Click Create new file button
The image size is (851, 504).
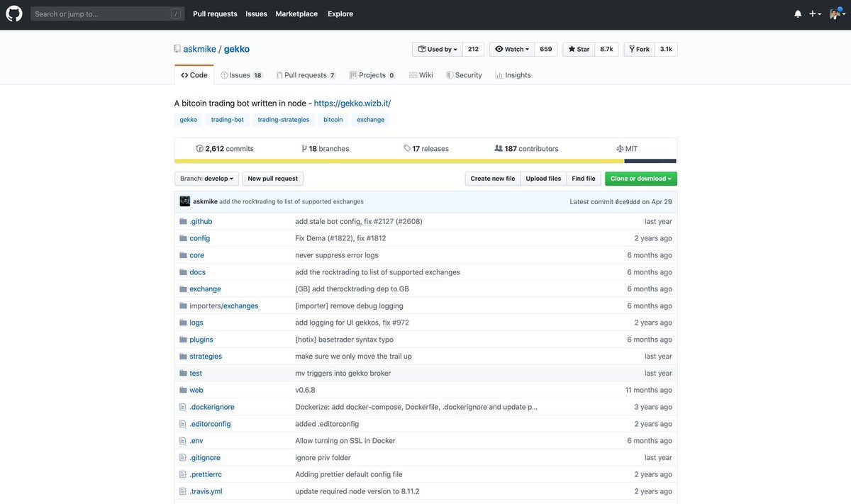(493, 179)
